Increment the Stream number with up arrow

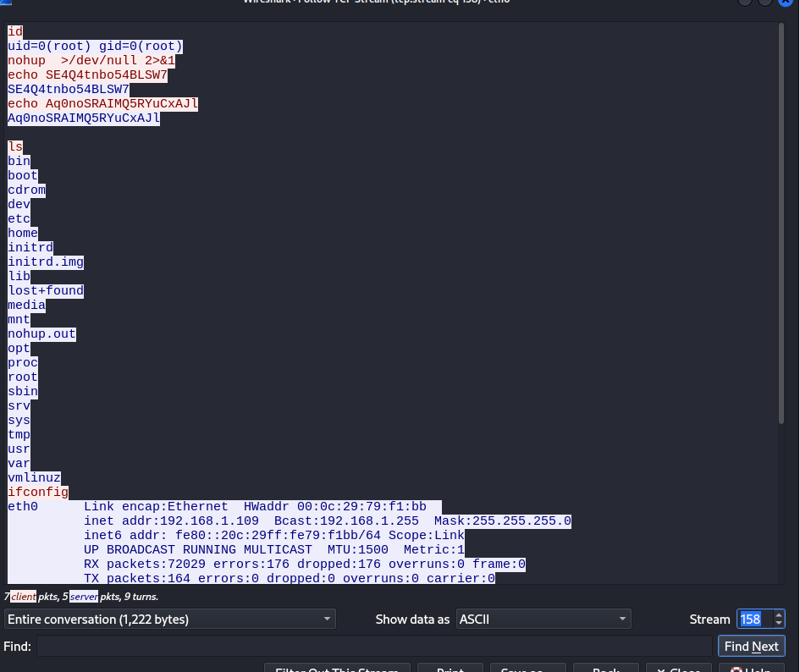[x=779, y=614]
